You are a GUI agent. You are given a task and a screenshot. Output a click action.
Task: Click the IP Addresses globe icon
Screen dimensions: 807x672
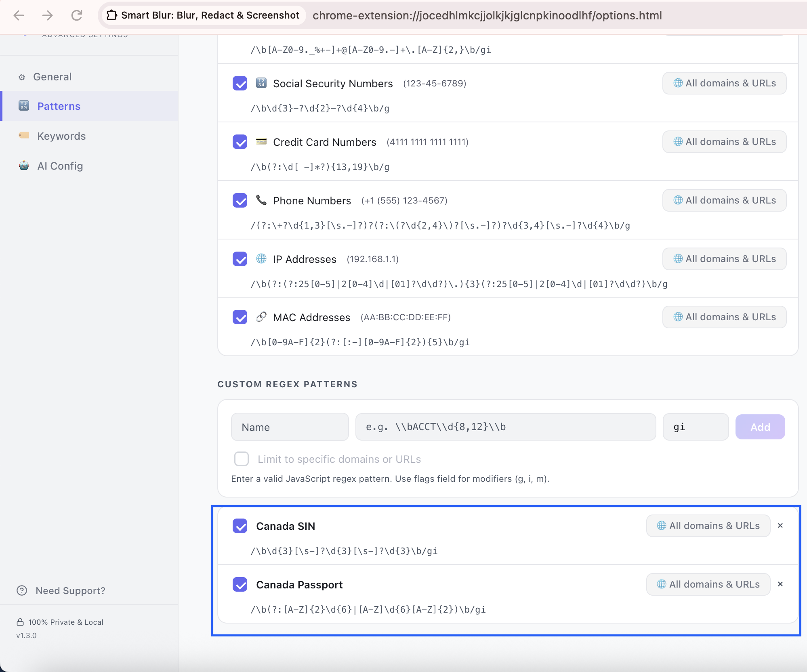(261, 258)
